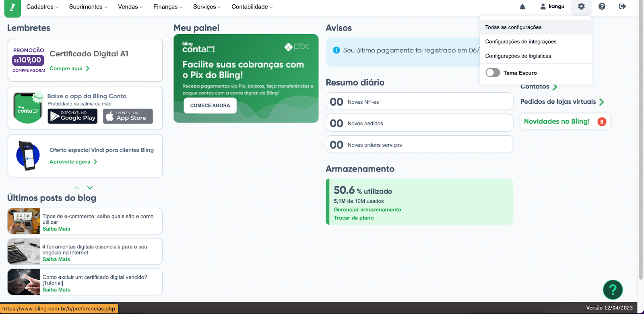Click the Aproveite agora link

73,162
